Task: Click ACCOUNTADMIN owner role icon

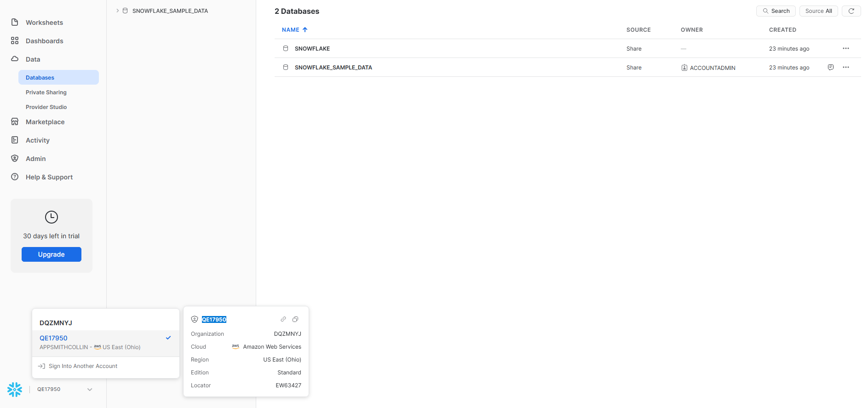Action: (684, 68)
